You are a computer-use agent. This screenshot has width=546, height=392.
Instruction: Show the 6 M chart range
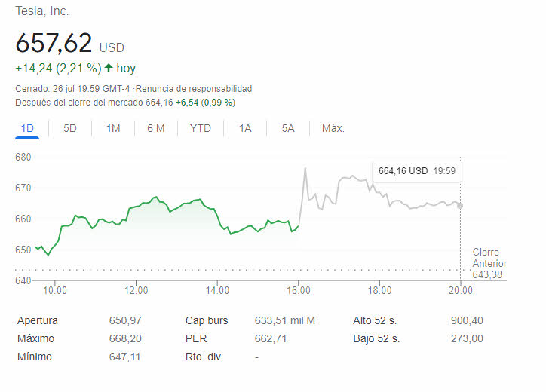click(156, 128)
